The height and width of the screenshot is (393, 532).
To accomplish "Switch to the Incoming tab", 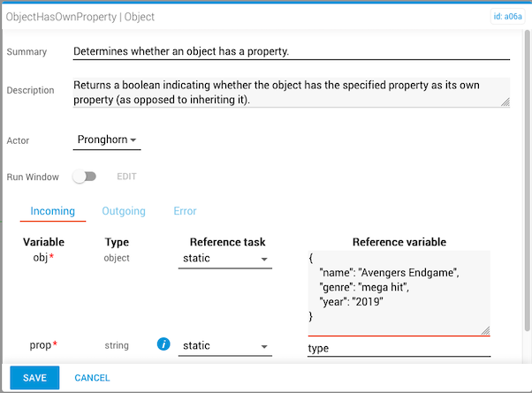I will tap(52, 211).
